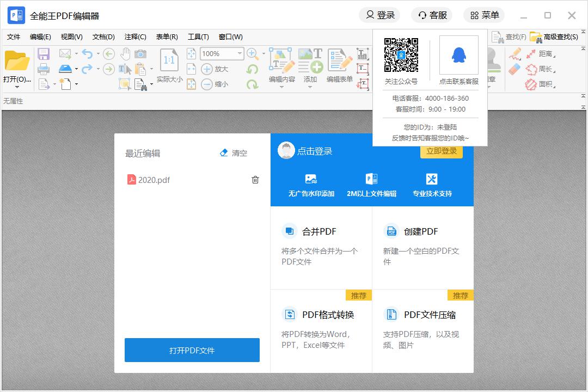The height and width of the screenshot is (392, 588).
Task: Open the 注释(C) menu
Action: coord(135,37)
